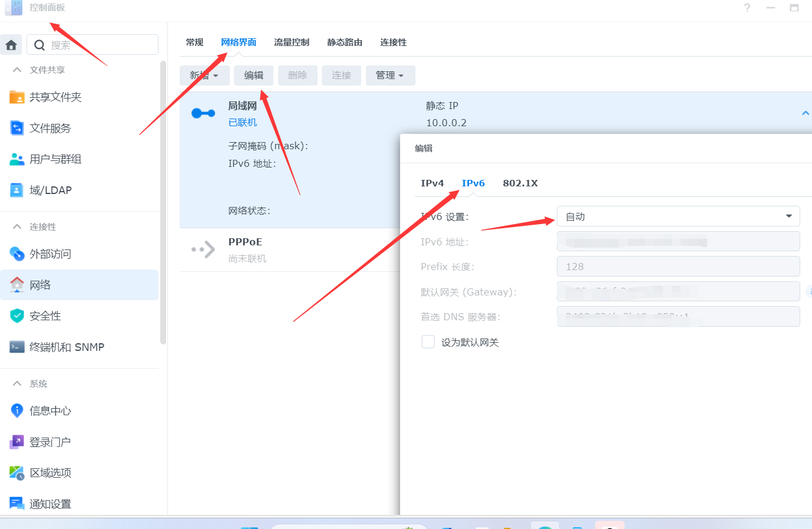Switch to the 网络界面 tab
The height and width of the screenshot is (529, 812).
coord(239,42)
